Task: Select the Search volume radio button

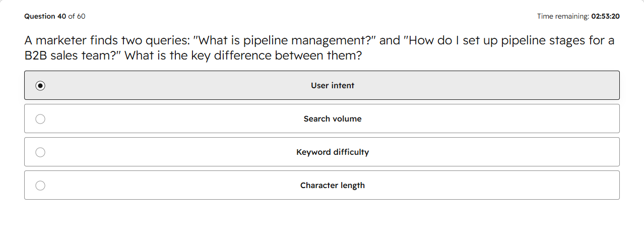Action: tap(40, 119)
